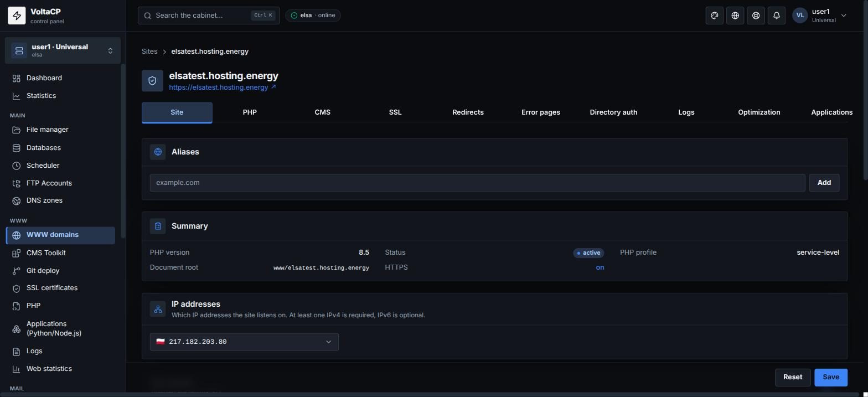The height and width of the screenshot is (397, 868).
Task: Click the SSL certificates shield icon
Action: [x=17, y=288]
